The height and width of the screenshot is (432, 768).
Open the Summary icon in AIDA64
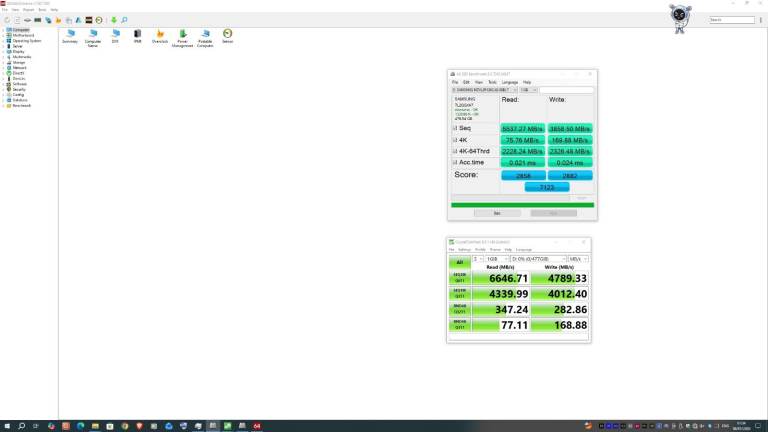(70, 35)
